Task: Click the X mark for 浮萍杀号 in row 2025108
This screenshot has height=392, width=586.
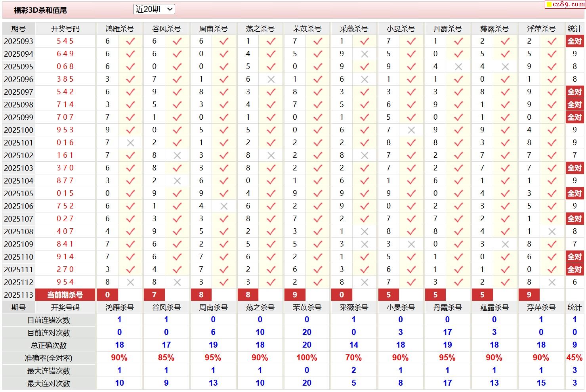Action: (x=552, y=231)
